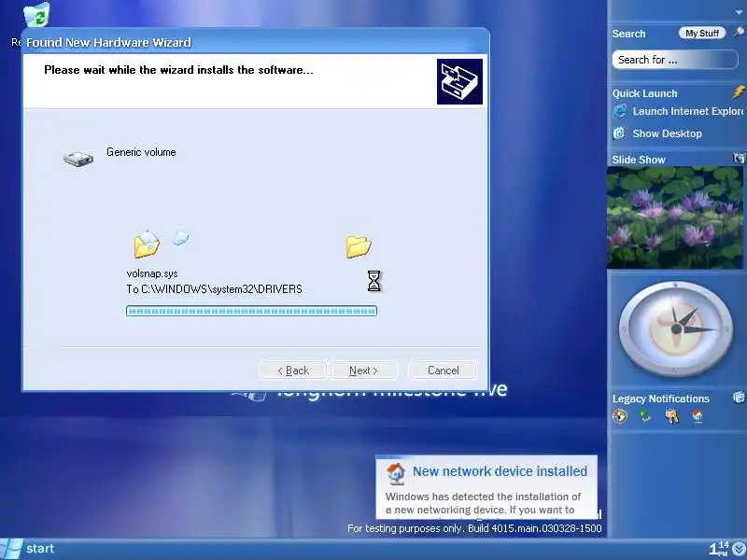Click the Slide Show tile header icon
Screen dimensions: 747x560
pyautogui.click(x=739, y=158)
